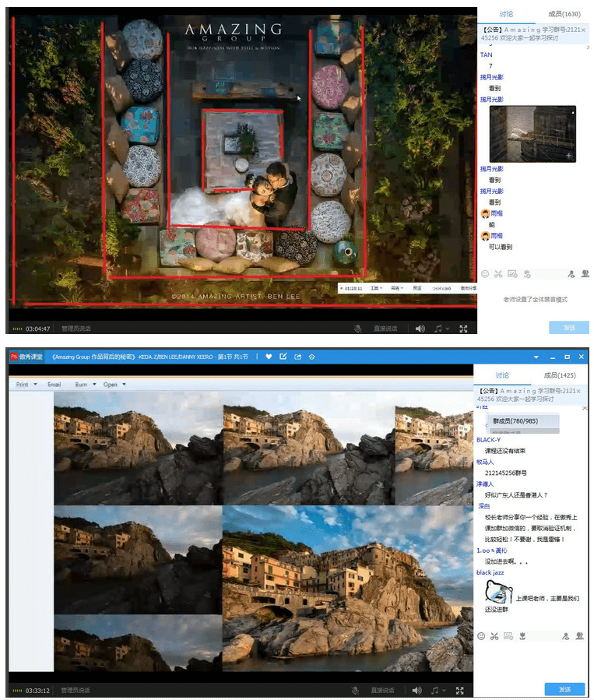594x700 pixels.
Task: Mute the speaker volume in the lower window
Action: coord(417,690)
